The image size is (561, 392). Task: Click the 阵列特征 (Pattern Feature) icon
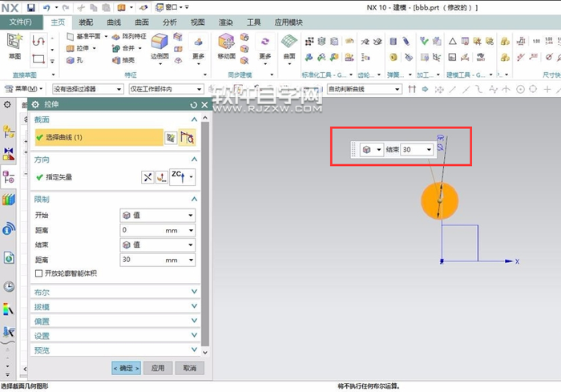(117, 37)
